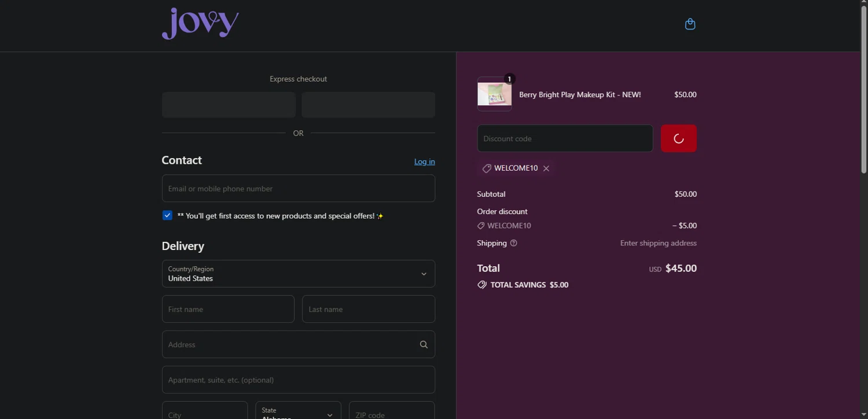Image resolution: width=868 pixels, height=419 pixels.
Task: Click the City input field
Action: (205, 410)
